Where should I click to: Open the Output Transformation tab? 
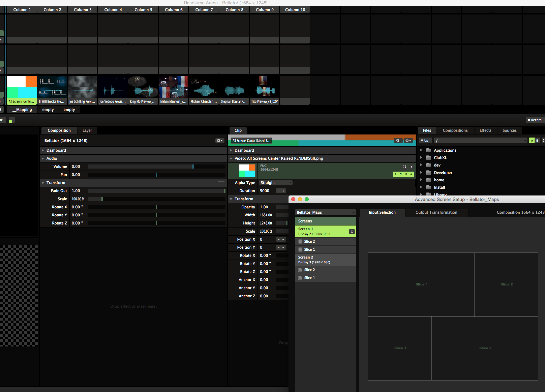click(436, 212)
